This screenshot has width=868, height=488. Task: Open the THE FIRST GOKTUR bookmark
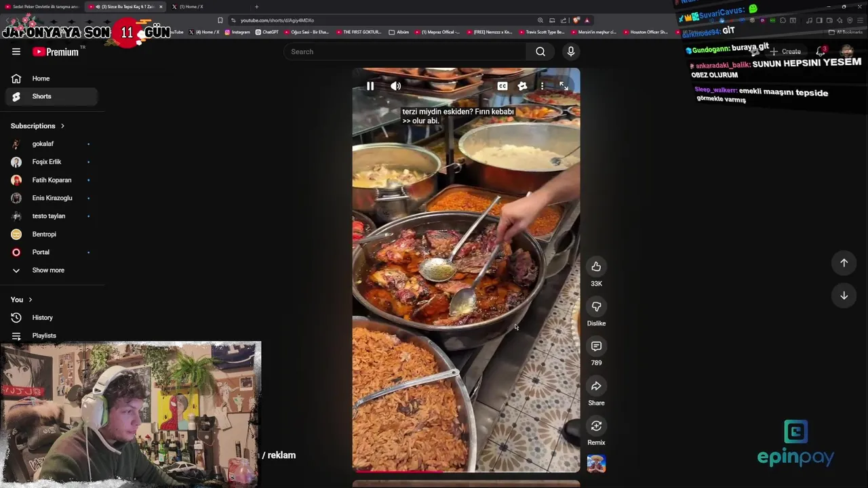358,32
